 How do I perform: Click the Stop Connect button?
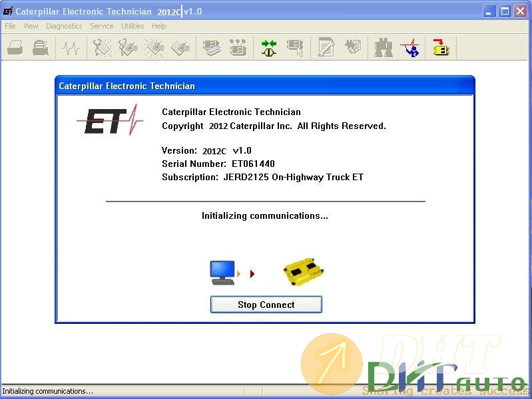coord(266,305)
